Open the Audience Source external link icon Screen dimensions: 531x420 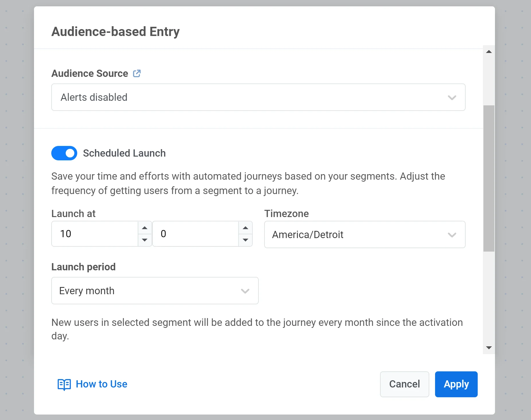click(137, 73)
